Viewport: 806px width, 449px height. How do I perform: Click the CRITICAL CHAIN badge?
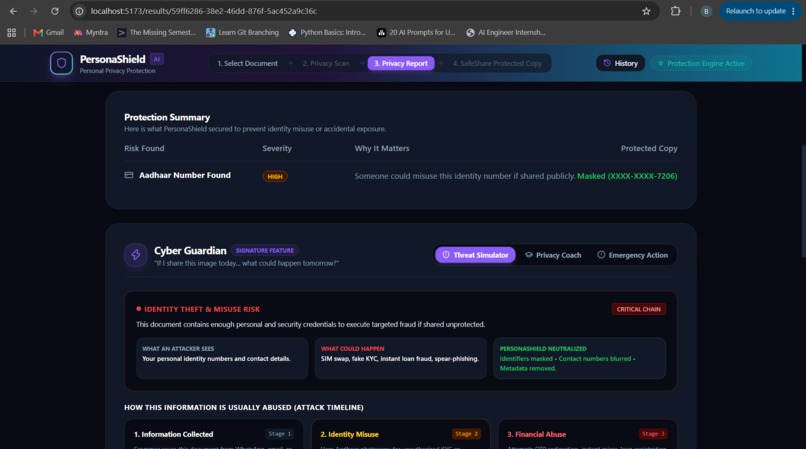(x=638, y=309)
